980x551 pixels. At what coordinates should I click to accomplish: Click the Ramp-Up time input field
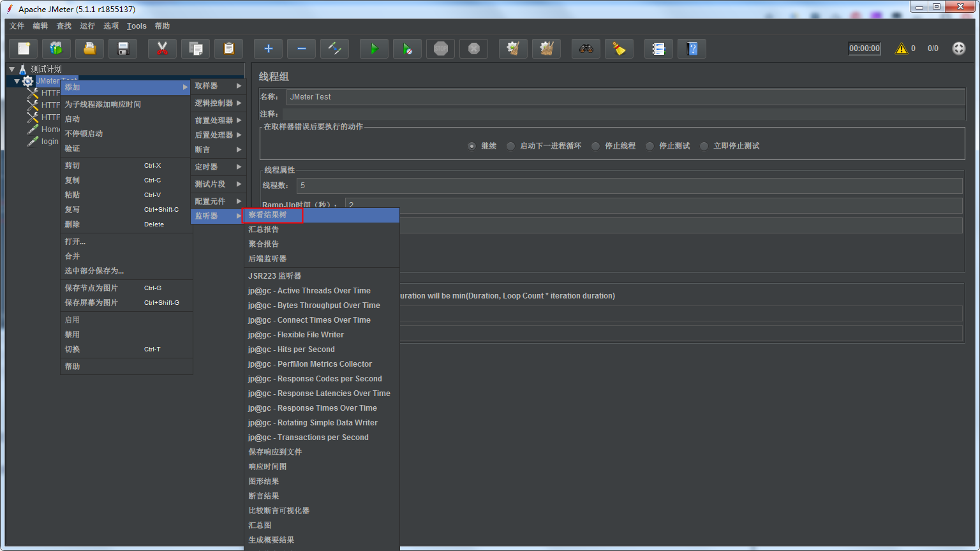click(653, 205)
